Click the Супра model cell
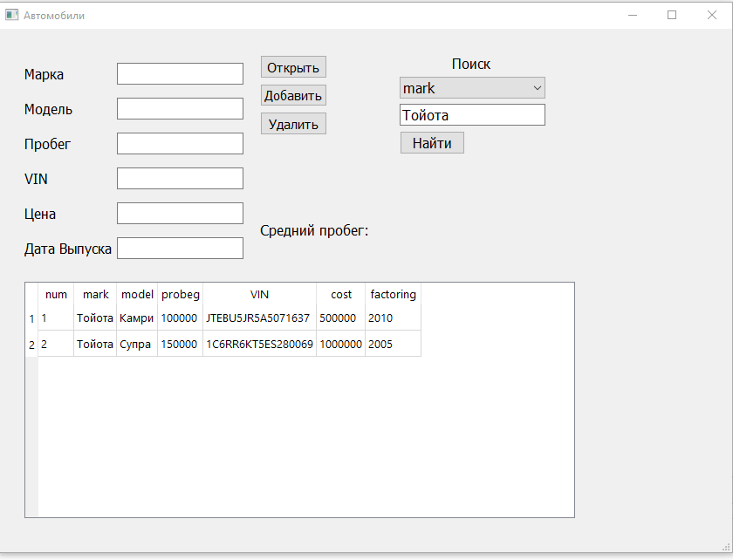 137,344
